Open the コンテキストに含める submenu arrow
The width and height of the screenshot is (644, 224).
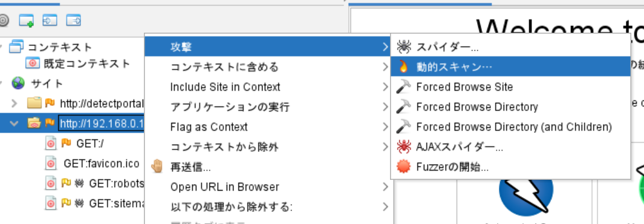[x=385, y=67]
